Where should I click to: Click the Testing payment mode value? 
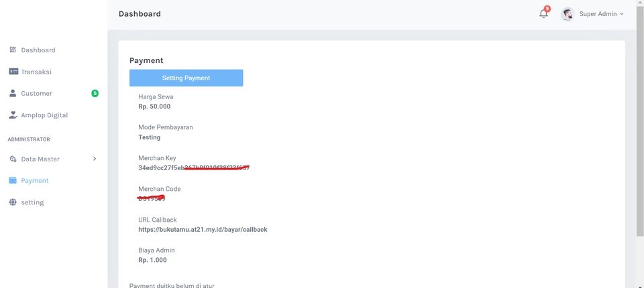[x=150, y=137]
